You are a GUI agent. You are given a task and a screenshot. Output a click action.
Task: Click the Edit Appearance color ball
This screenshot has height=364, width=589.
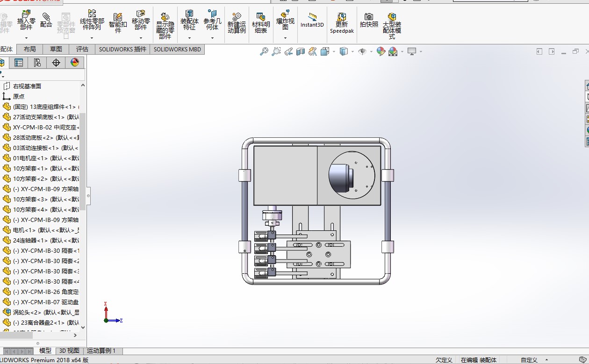[x=381, y=51]
